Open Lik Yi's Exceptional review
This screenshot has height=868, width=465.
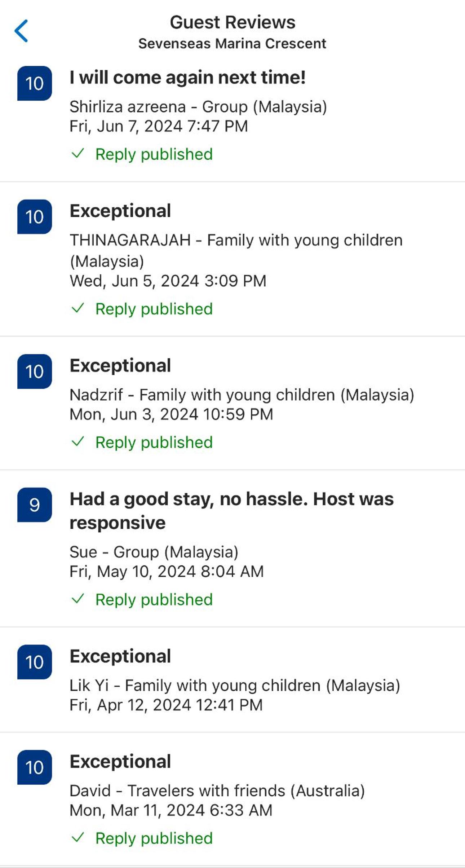click(x=232, y=680)
